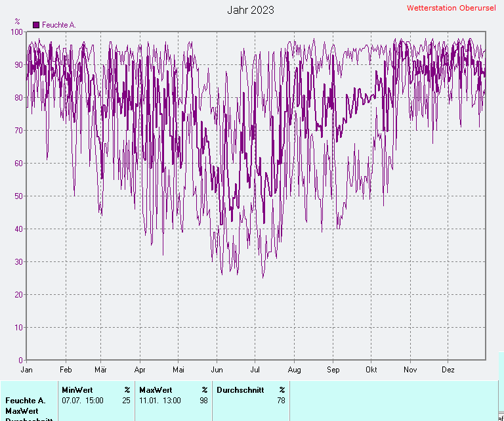Click the '100' value on the y-axis
Screen dimensions: 504x421
click(16, 32)
